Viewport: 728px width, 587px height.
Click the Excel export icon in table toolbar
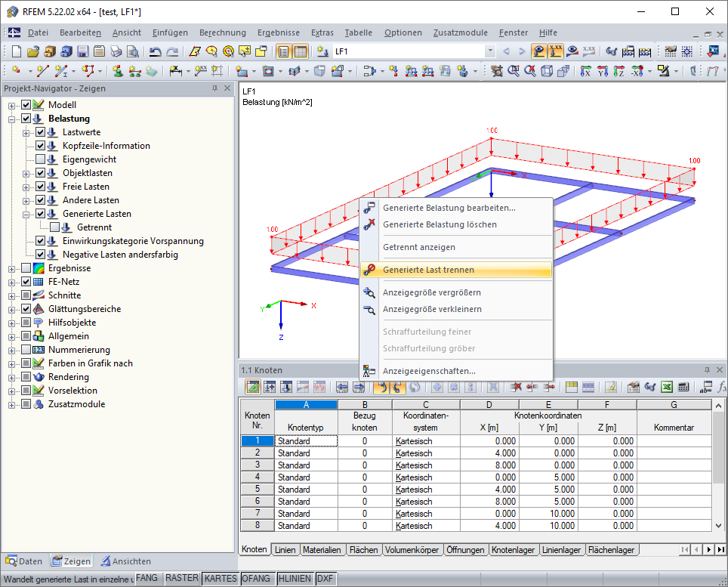[667, 386]
